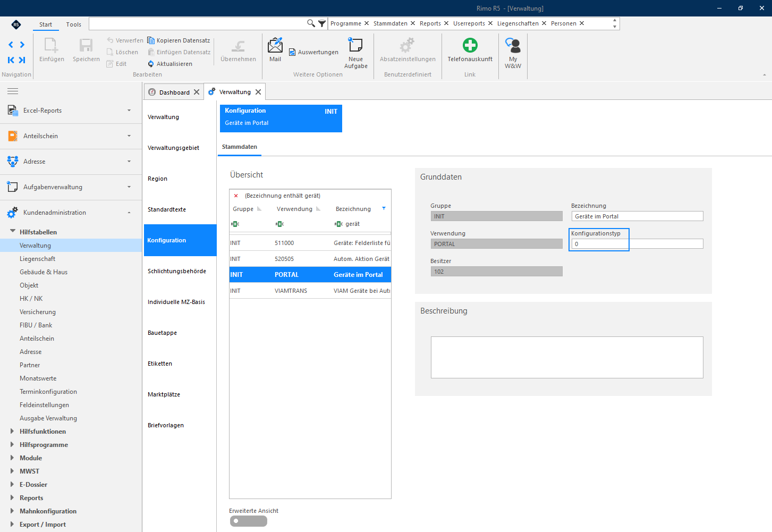772x532 pixels.
Task: Open Telefonauskunft link
Action: click(x=470, y=50)
